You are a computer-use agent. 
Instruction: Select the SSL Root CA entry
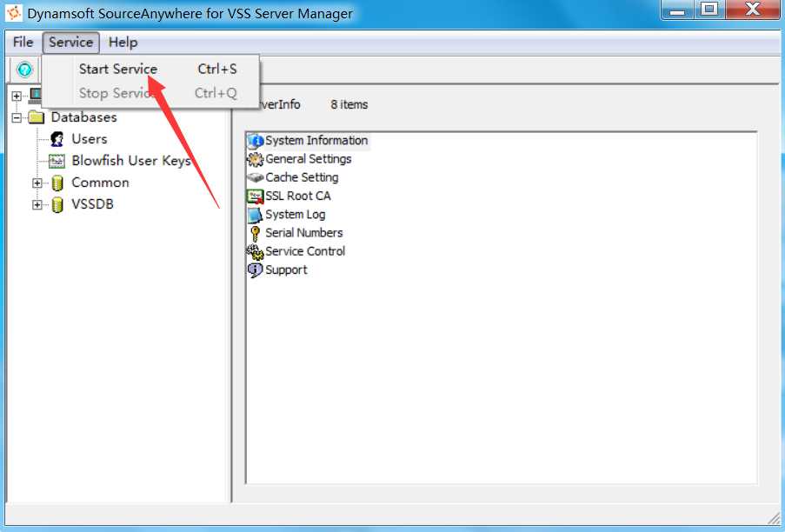(298, 196)
